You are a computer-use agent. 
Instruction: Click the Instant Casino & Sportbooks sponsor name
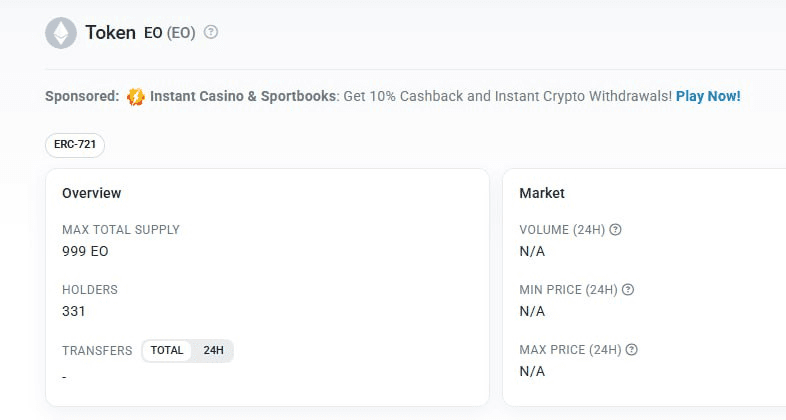click(x=243, y=97)
